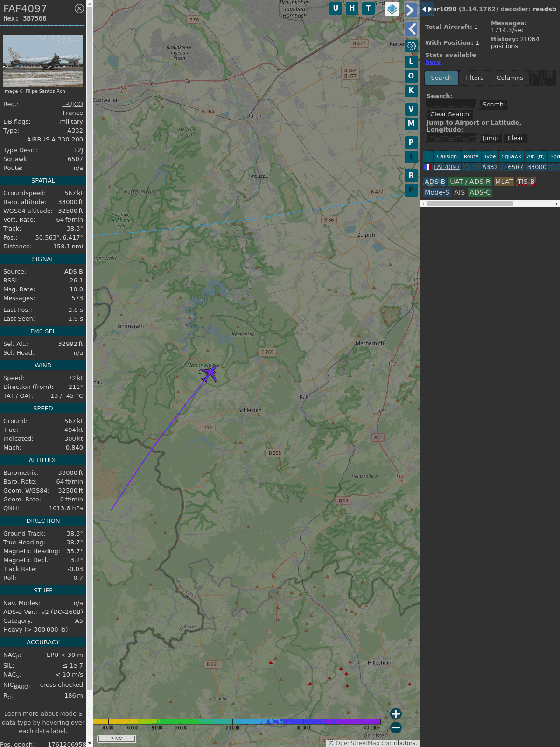Viewport: 560px width, 747px height.
Task: Toggle the O map button
Action: 411,76
